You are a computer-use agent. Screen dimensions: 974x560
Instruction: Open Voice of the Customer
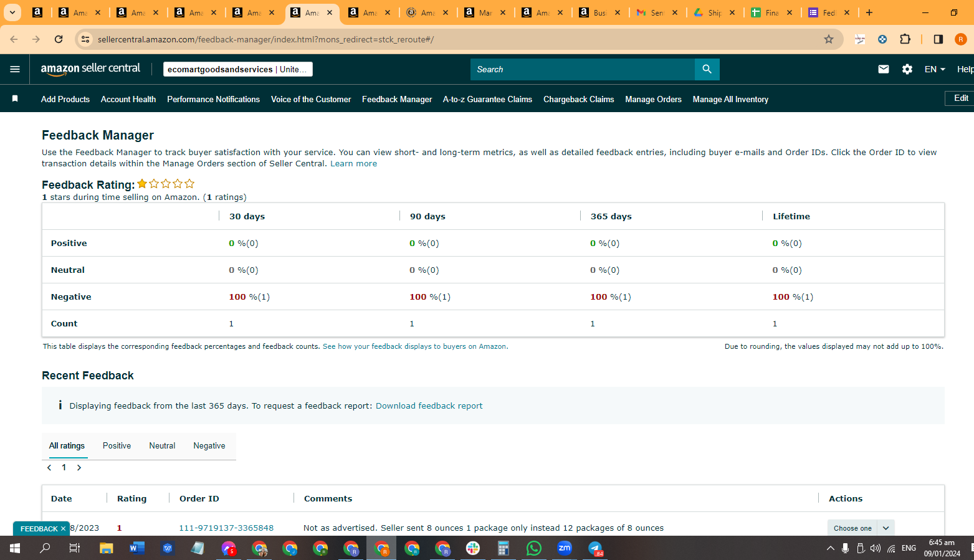pyautogui.click(x=311, y=99)
